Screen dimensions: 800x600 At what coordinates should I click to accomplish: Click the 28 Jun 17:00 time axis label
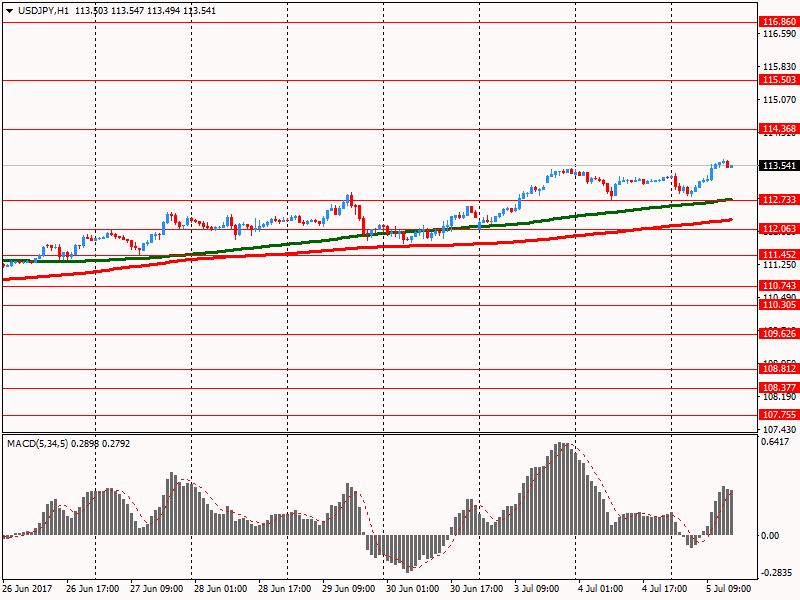[x=285, y=589]
